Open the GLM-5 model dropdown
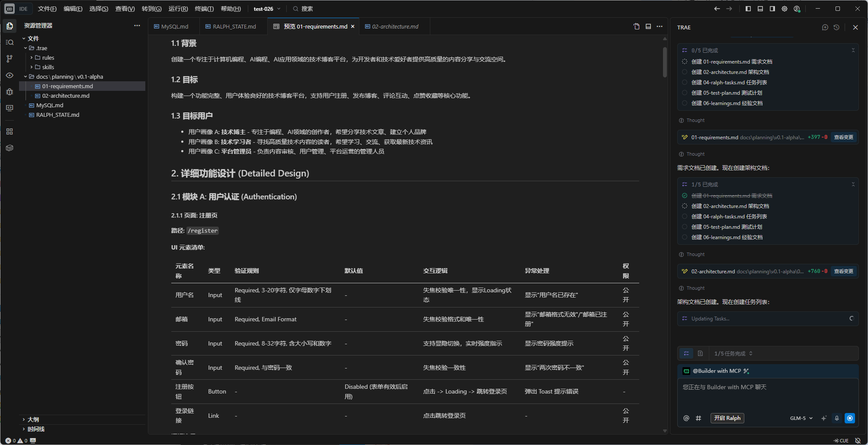 pos(801,418)
